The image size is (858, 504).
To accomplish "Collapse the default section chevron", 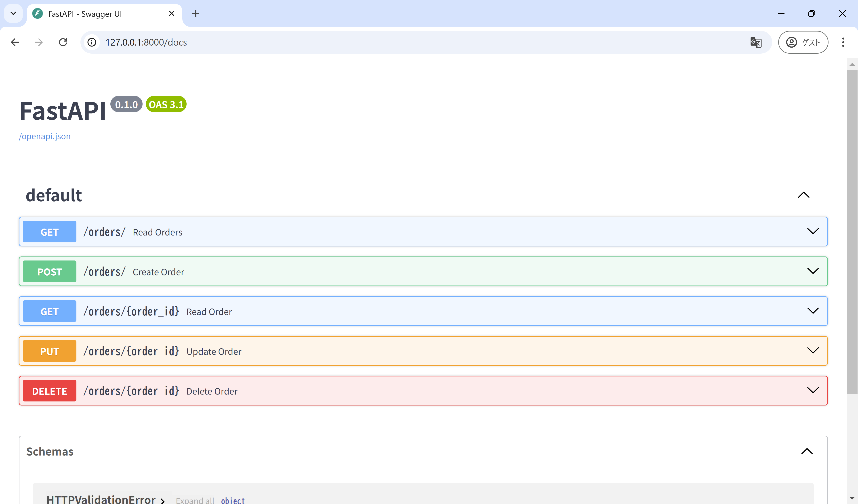I will pyautogui.click(x=803, y=195).
